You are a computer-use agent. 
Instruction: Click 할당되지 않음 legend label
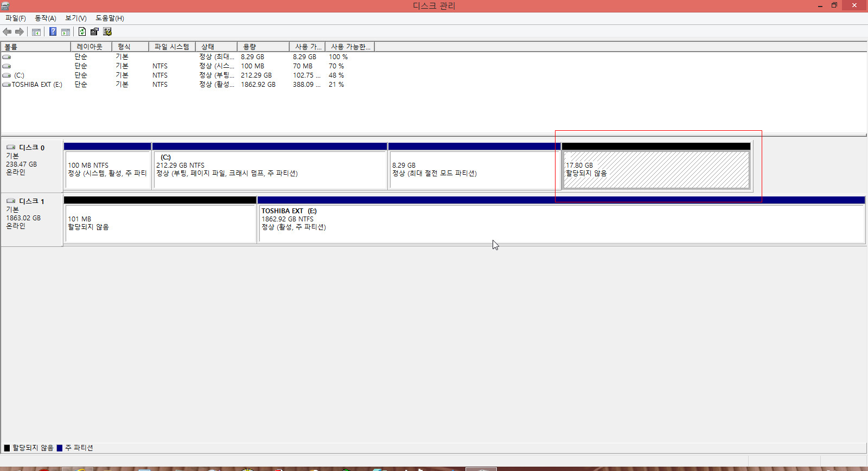(x=33, y=448)
